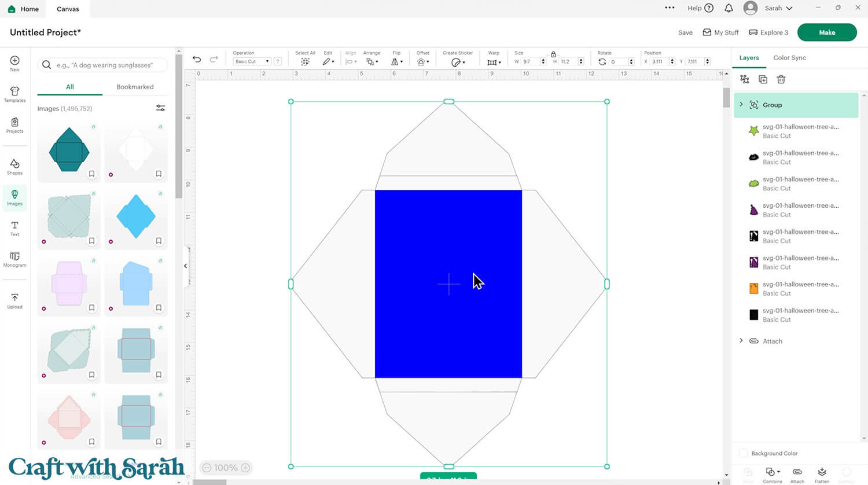
Task: Toggle the size aspect ratio lock
Action: pos(553,54)
